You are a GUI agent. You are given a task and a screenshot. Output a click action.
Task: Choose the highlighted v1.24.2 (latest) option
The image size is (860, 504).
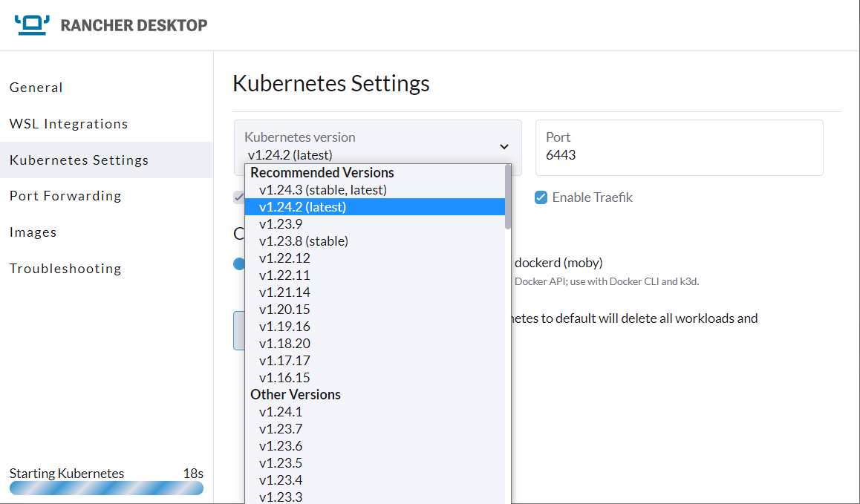tap(374, 207)
